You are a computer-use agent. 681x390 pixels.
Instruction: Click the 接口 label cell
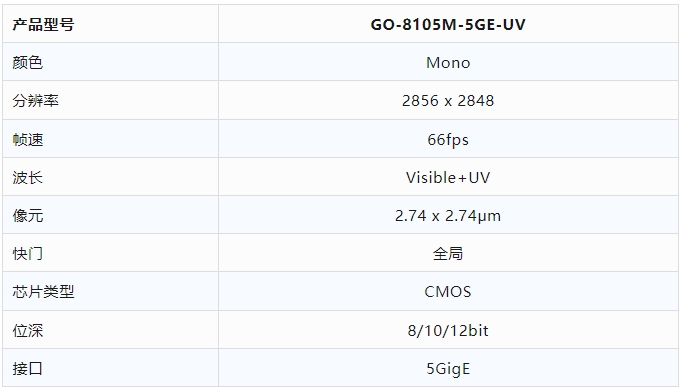pos(110,368)
